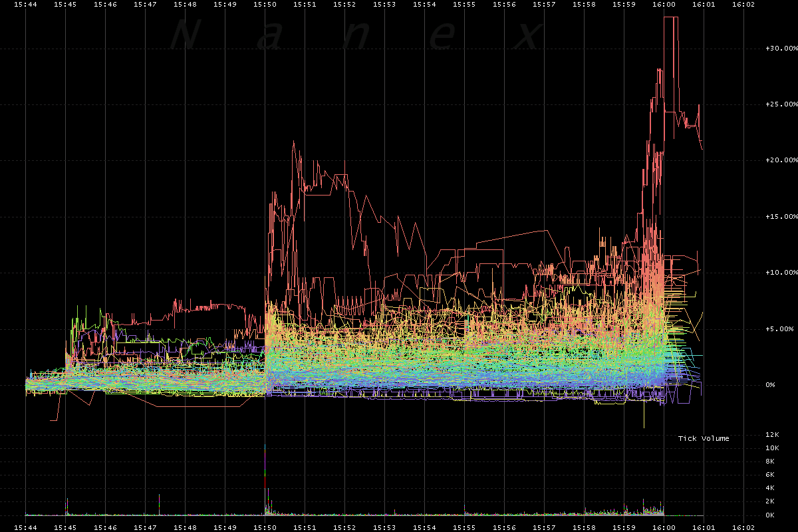Select 15:50 on the bottom time axis
This screenshot has height=532, width=798.
click(x=265, y=527)
